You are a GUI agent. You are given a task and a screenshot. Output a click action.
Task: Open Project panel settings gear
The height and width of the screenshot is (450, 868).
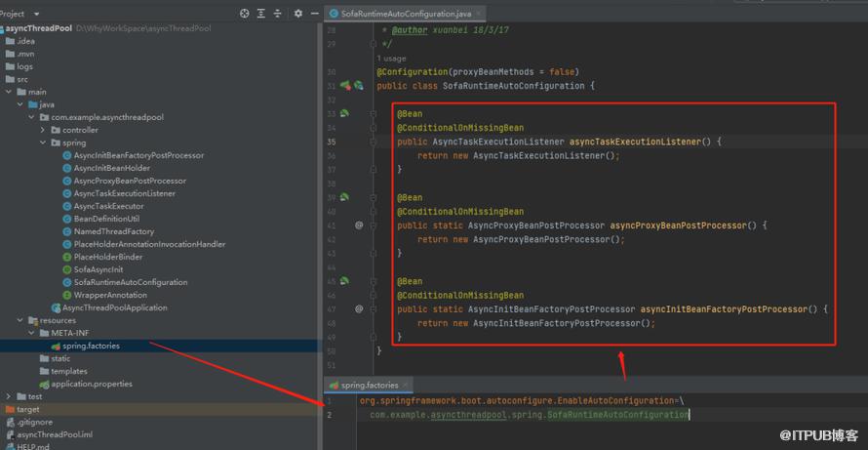tap(297, 14)
